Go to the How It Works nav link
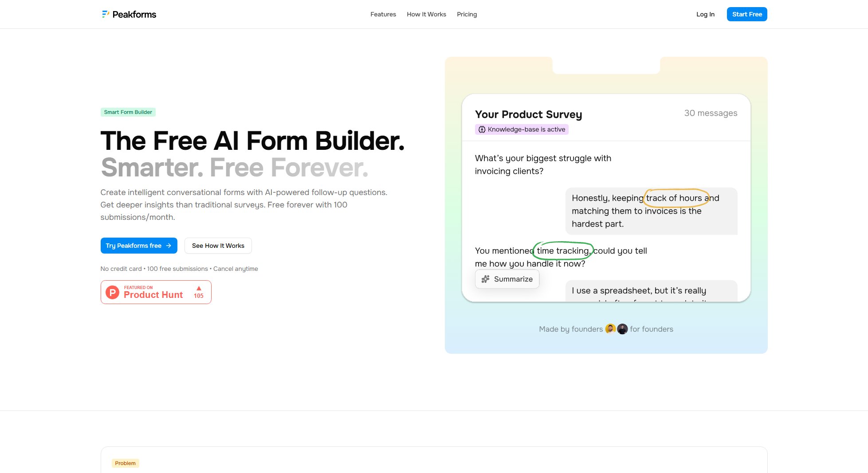868x473 pixels. [426, 14]
